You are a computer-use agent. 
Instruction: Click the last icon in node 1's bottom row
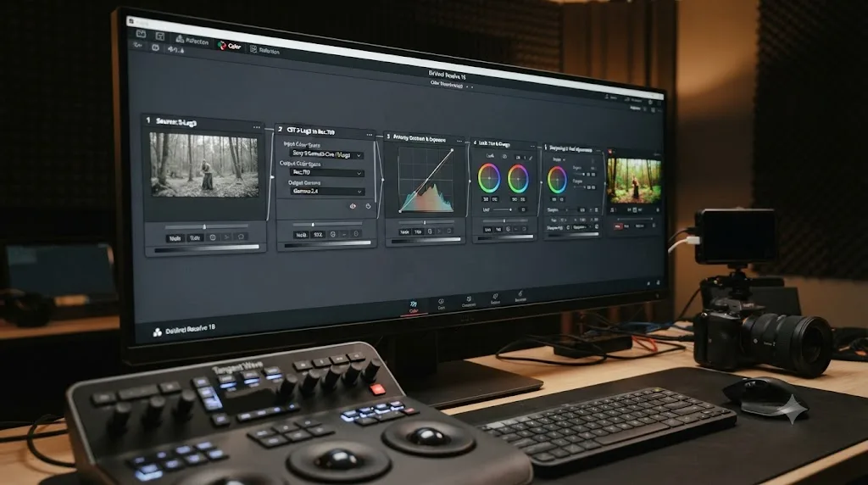pos(241,237)
